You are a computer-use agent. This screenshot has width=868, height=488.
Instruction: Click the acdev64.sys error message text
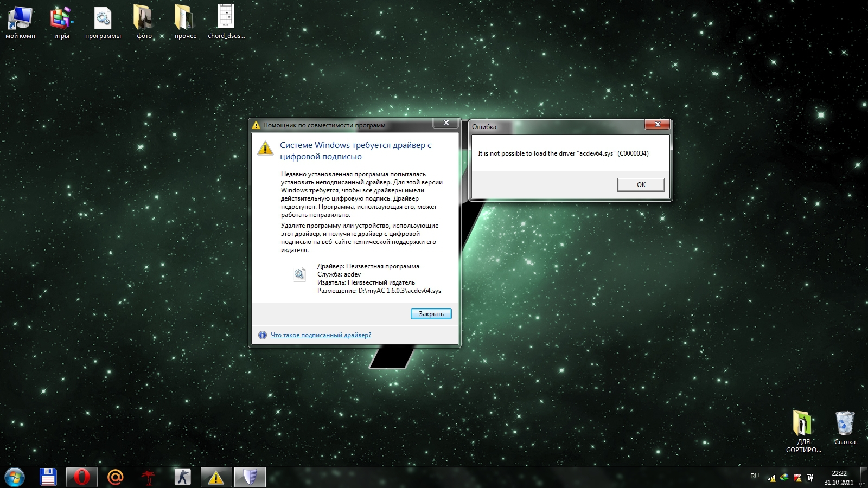563,153
